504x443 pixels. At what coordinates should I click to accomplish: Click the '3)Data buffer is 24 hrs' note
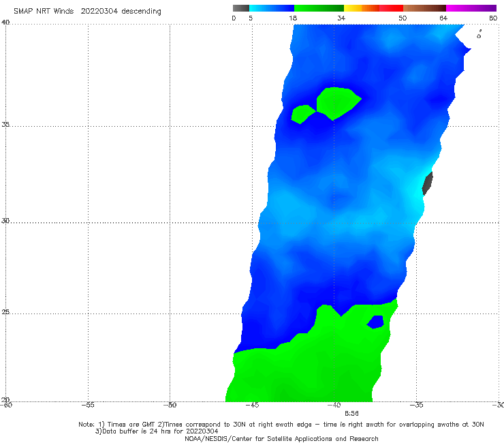(157, 431)
